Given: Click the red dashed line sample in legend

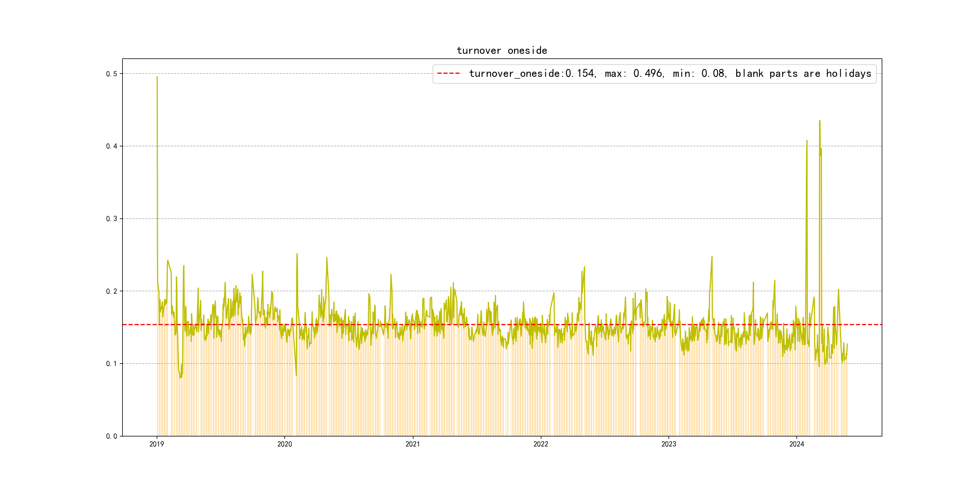Looking at the screenshot, I should [449, 73].
